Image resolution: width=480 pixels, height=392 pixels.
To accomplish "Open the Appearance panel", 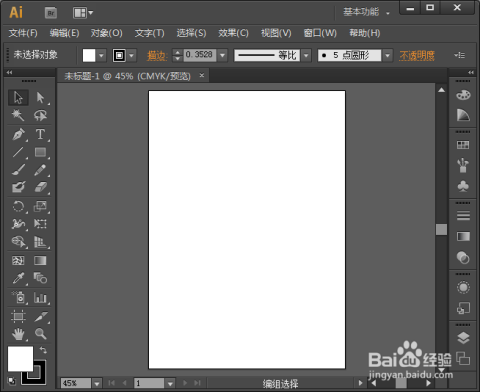I will coord(463,287).
